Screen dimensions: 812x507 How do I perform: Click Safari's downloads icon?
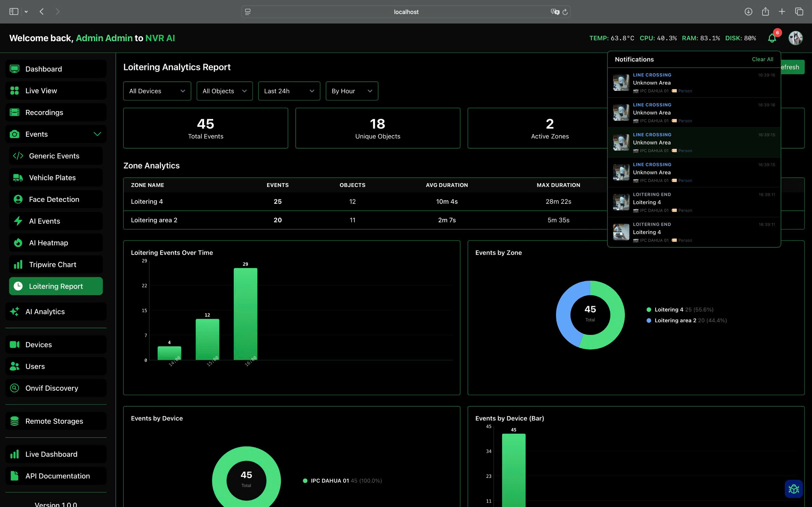[748, 12]
